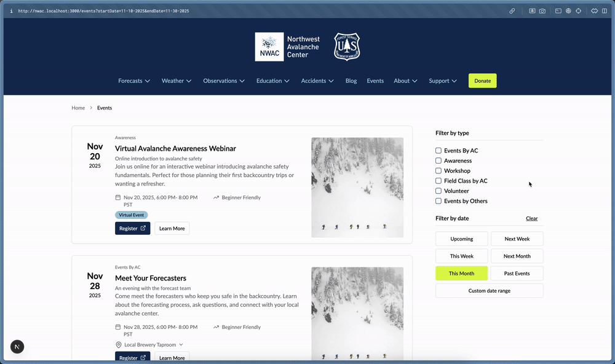This screenshot has height=364, width=615.
Task: Select Events in the navigation bar
Action: point(375,81)
